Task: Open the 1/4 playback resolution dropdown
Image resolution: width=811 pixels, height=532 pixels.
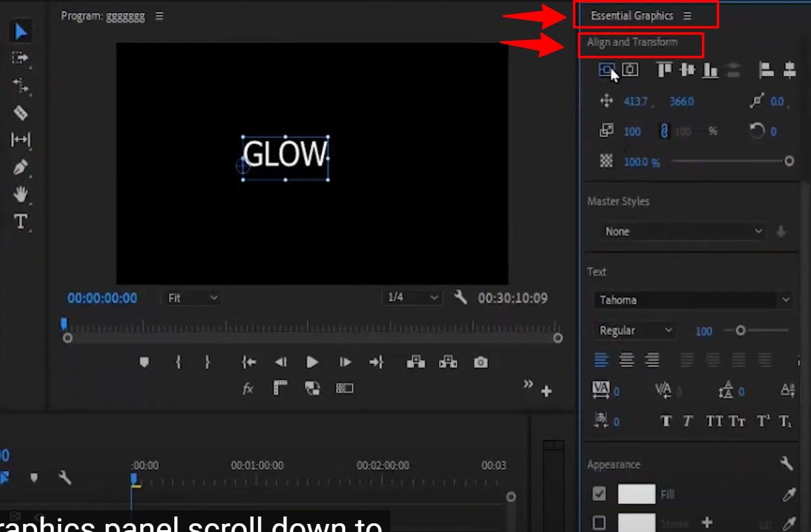Action: (x=412, y=298)
